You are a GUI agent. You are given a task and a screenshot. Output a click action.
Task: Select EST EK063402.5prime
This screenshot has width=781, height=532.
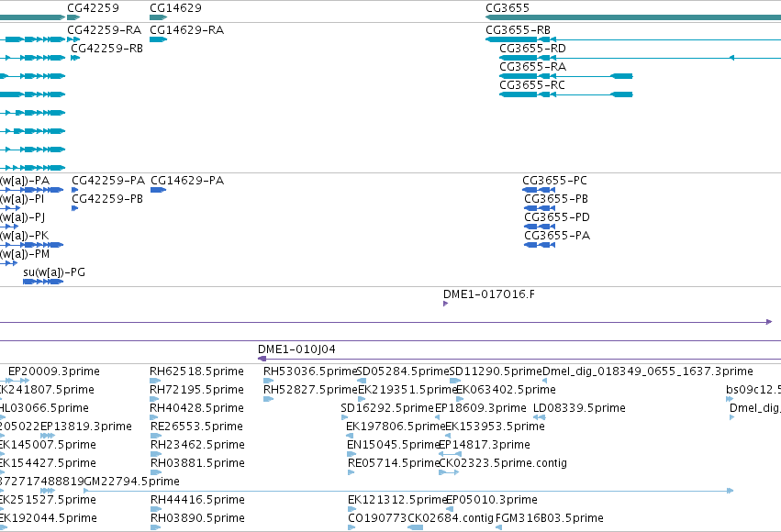pyautogui.click(x=507, y=390)
